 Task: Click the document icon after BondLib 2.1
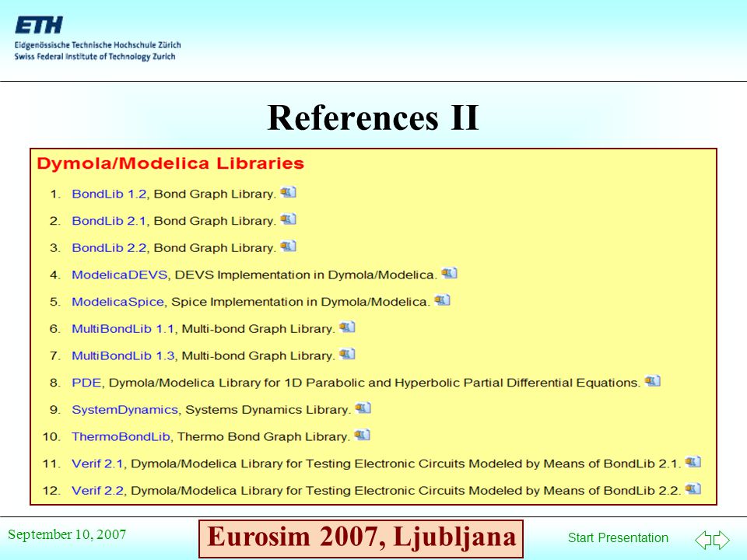288,219
